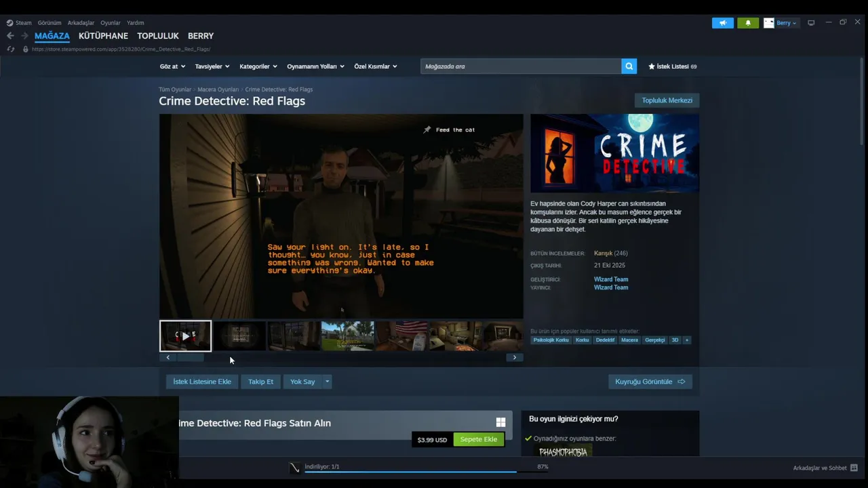Viewport: 868px width, 488px height.
Task: Open the Oyunlar menu
Action: click(111, 23)
